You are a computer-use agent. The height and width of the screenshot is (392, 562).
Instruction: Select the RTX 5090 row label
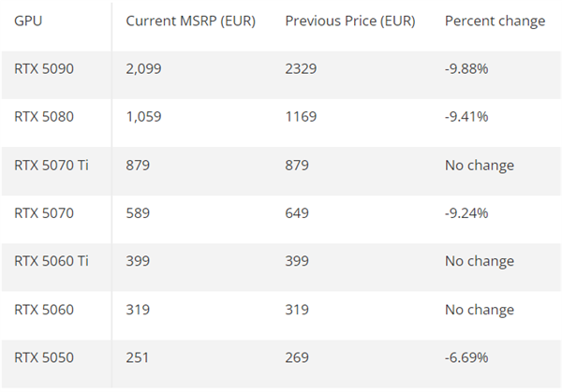[44, 68]
